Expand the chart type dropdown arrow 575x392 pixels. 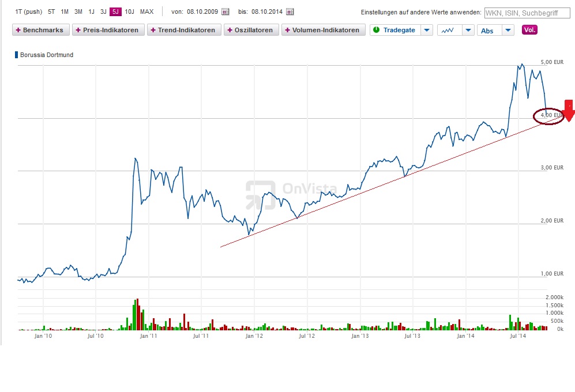468,30
